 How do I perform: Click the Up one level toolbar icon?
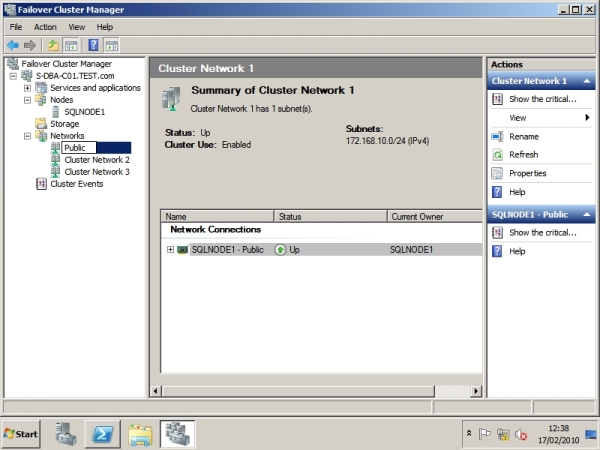coord(53,46)
